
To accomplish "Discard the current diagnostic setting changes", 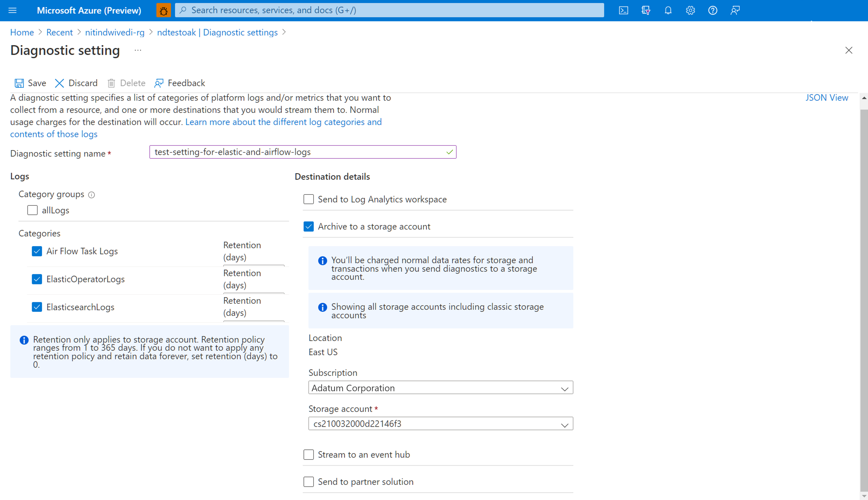I will coord(76,83).
